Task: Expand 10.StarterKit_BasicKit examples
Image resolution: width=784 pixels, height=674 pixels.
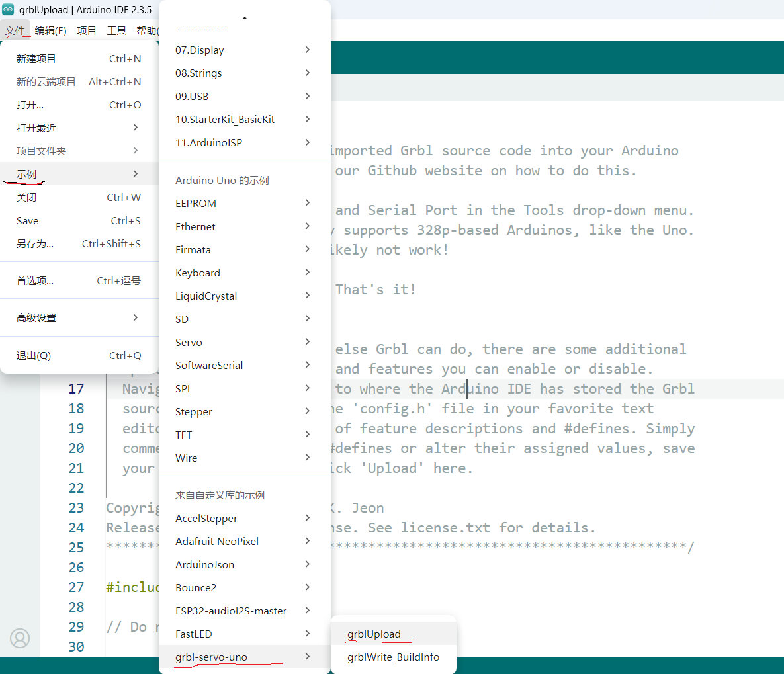Action: pos(245,120)
